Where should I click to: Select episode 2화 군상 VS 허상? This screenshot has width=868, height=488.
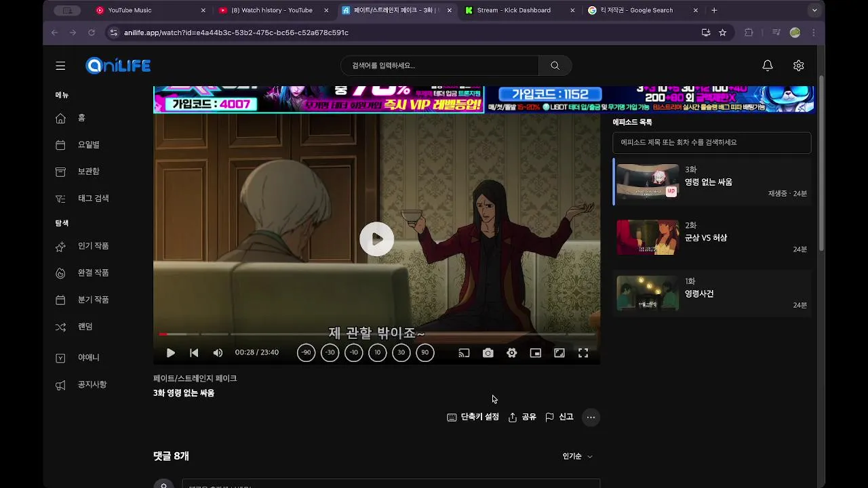tap(711, 238)
